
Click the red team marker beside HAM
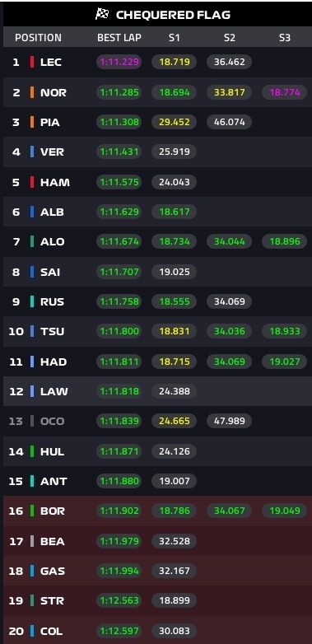point(32,182)
